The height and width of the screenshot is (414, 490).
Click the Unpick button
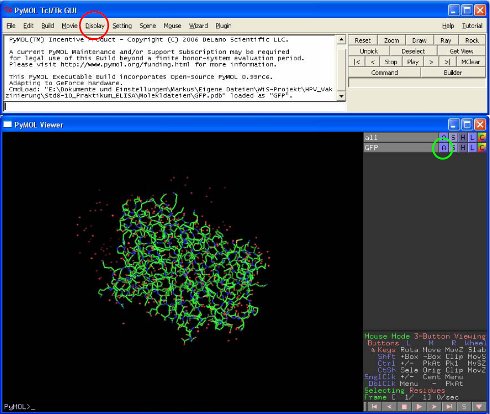click(x=369, y=51)
